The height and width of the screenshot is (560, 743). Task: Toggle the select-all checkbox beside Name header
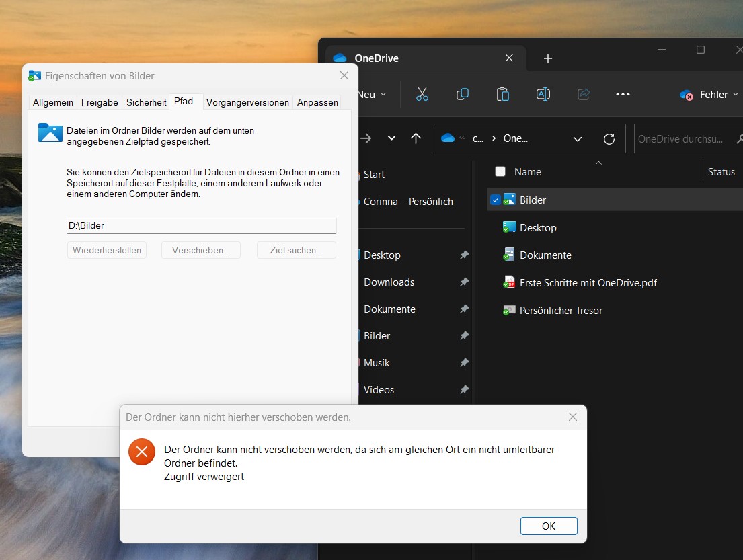tap(500, 171)
